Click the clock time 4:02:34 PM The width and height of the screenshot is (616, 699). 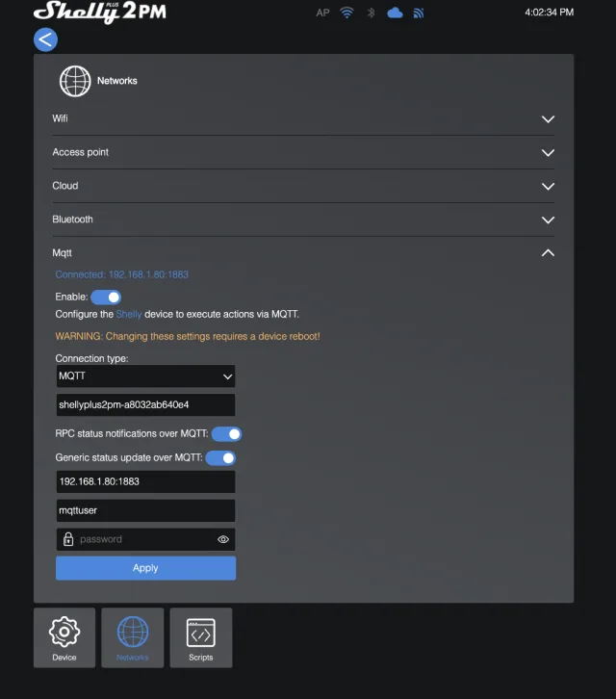coord(550,13)
